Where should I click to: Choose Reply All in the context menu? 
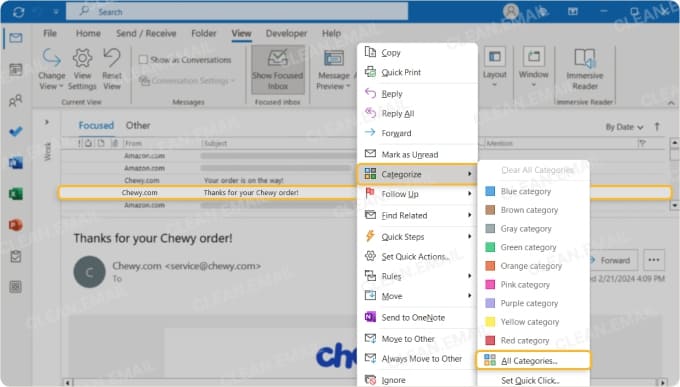coord(417,113)
